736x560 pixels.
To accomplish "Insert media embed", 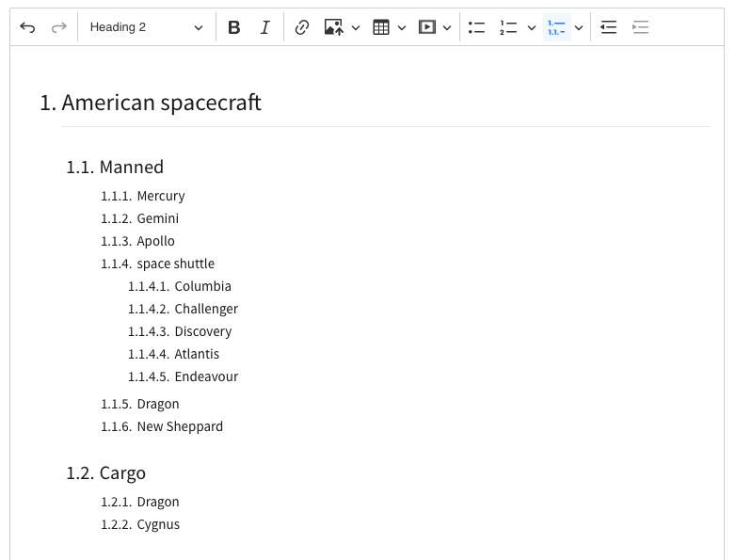I will coord(426,27).
